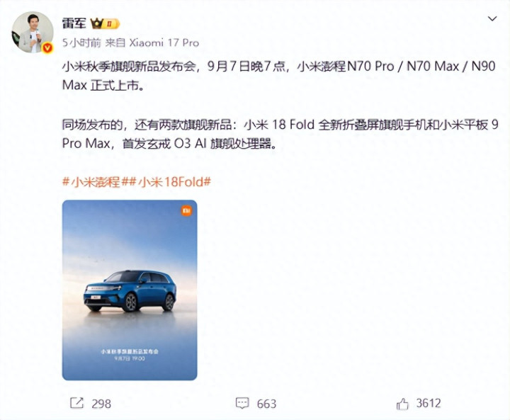Open comments via speech bubble icon
Image resolution: width=510 pixels, height=420 pixels.
point(242,403)
